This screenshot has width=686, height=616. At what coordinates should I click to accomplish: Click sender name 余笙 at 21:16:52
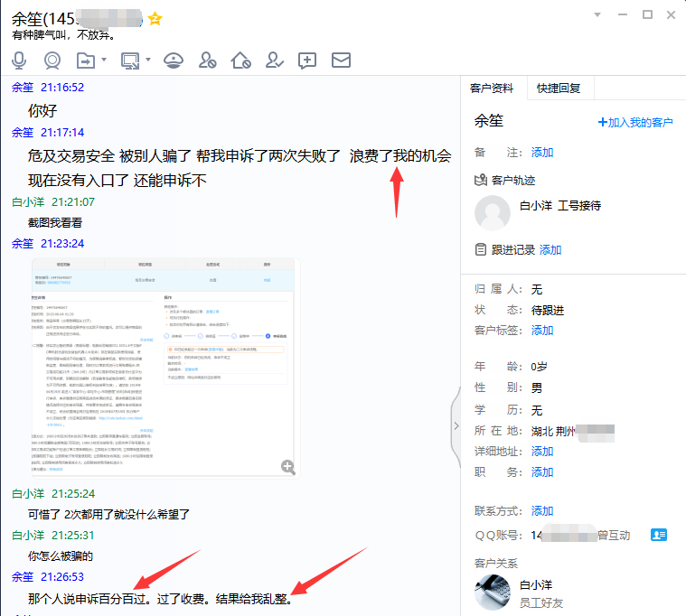pyautogui.click(x=23, y=88)
